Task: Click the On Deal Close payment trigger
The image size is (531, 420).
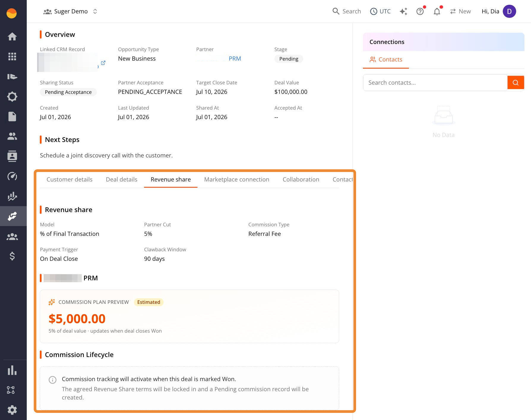Action: point(59,259)
